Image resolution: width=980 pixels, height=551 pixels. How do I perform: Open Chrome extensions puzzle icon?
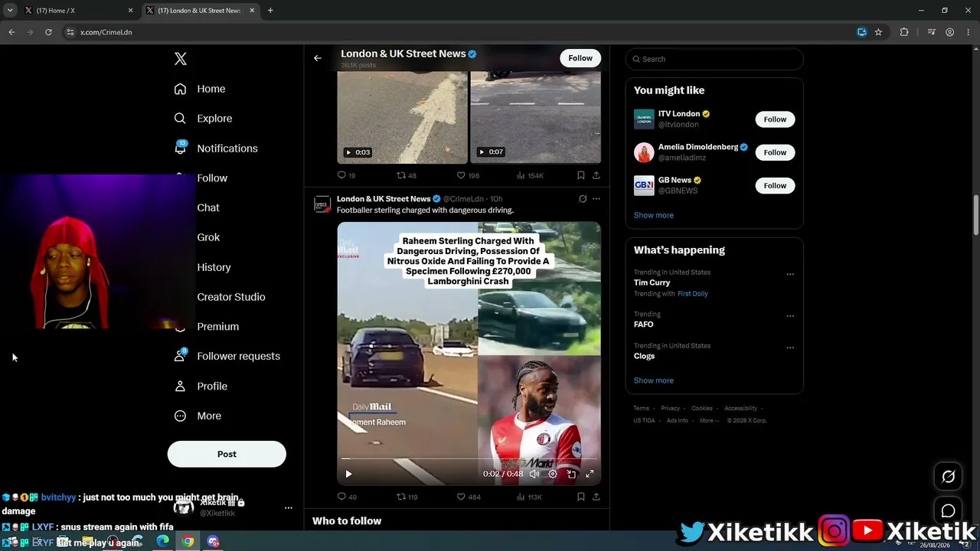[x=904, y=32]
